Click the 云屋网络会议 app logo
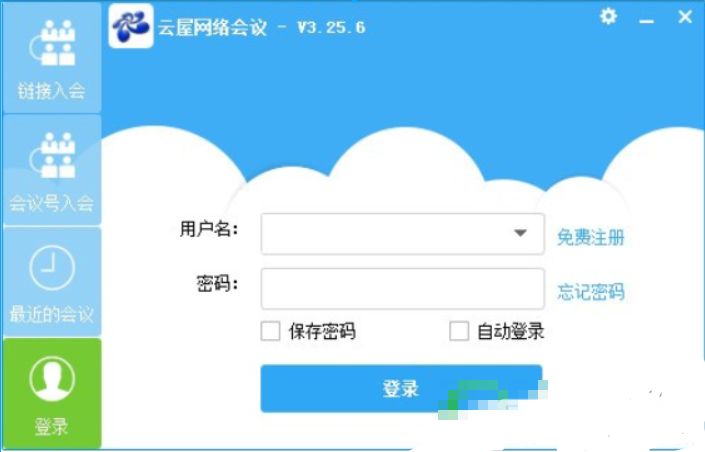This screenshot has width=705, height=452. coord(131,26)
